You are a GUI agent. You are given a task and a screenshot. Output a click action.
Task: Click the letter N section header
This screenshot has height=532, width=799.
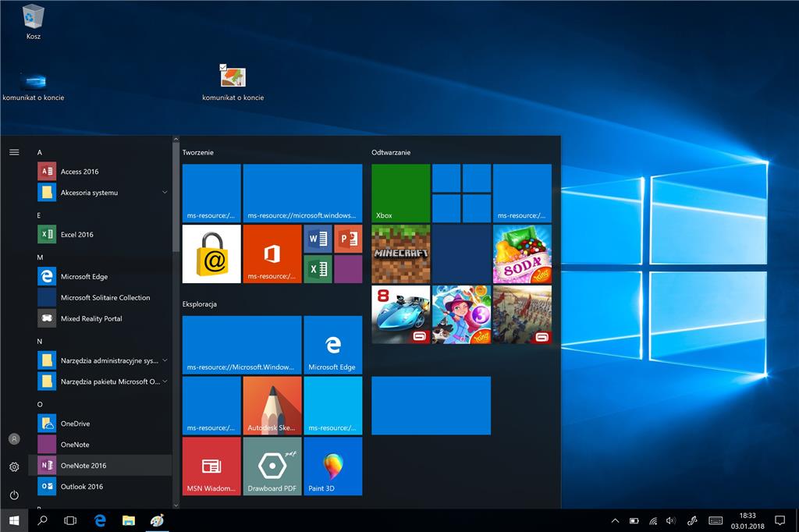pyautogui.click(x=40, y=341)
